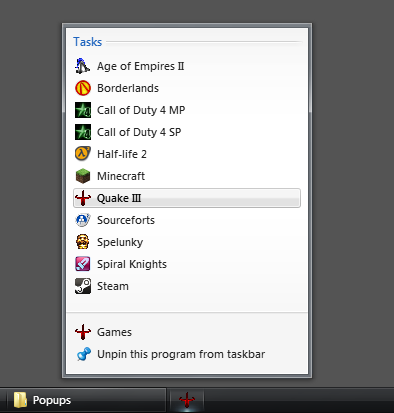Click the Steam logo icon
This screenshot has height=413, width=394.
[83, 286]
